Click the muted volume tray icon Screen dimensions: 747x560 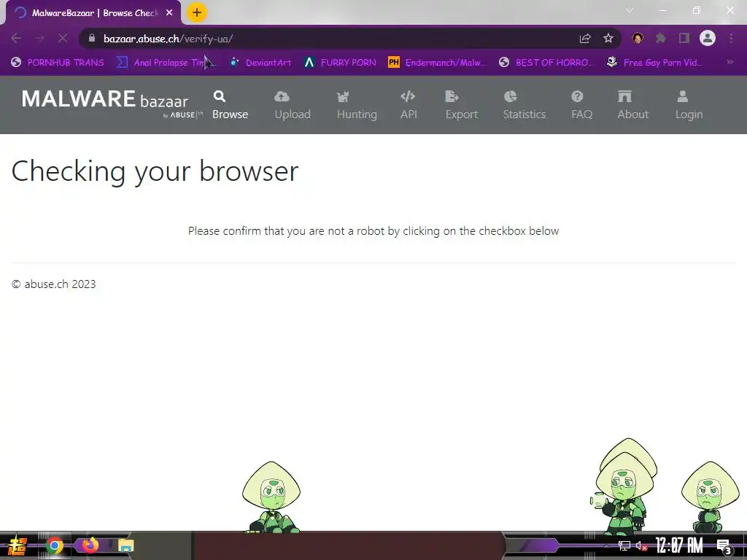point(641,545)
